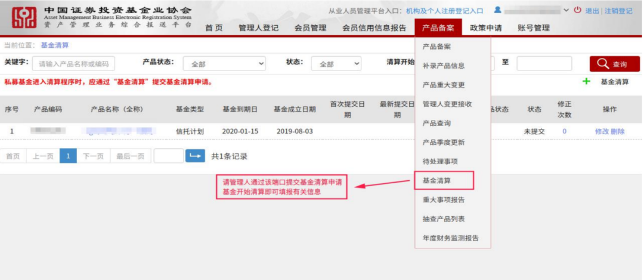The width and height of the screenshot is (644, 280).
Task: Click the 未提交 status cell
Action: pyautogui.click(x=534, y=131)
